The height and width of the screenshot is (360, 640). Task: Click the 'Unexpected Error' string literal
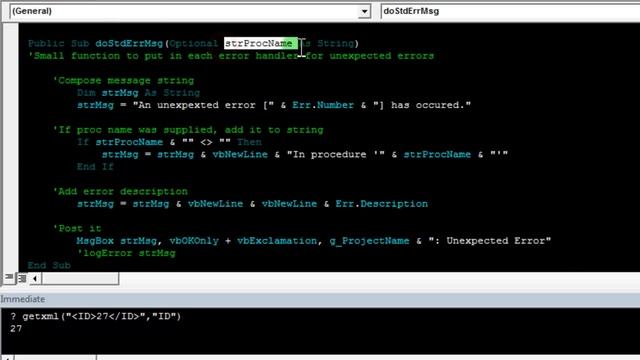(490, 241)
